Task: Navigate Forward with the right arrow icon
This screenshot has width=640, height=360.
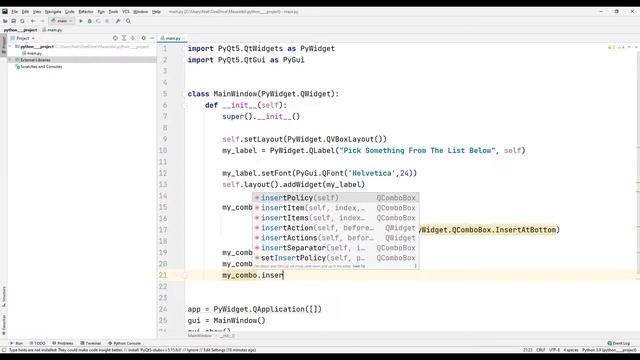Action: [x=42, y=21]
